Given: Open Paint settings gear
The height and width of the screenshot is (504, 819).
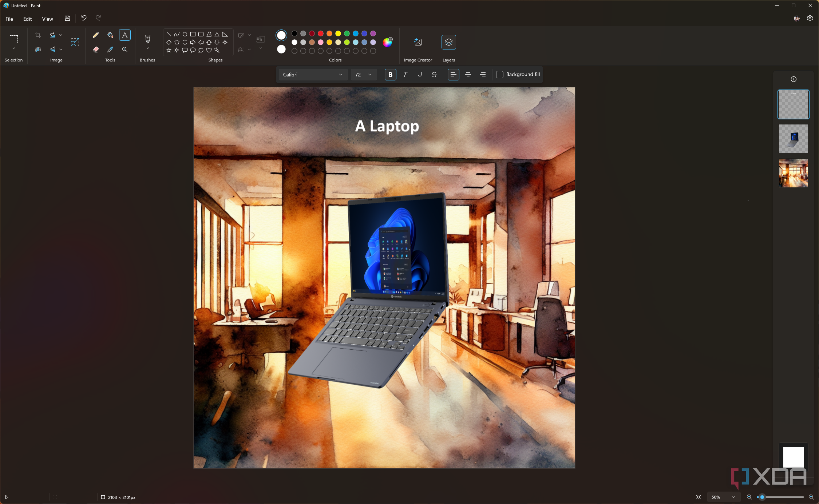Looking at the screenshot, I should point(810,18).
